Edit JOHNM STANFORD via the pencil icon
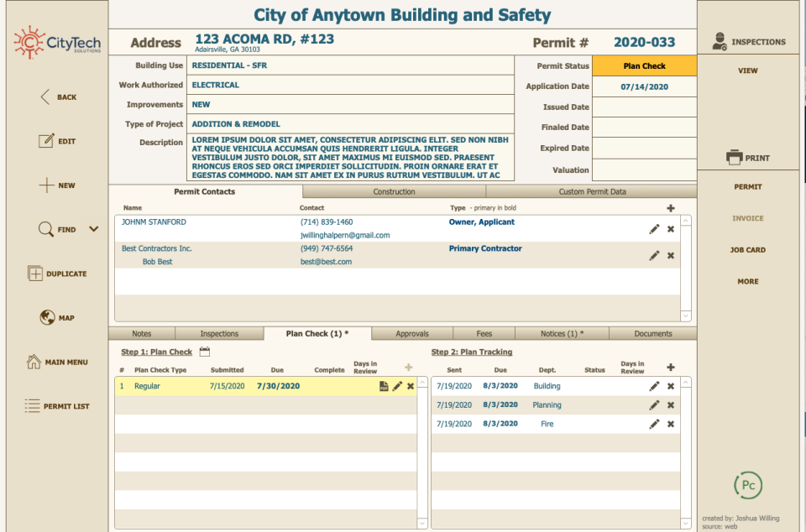Screen dimensions: 806x532 point(655,228)
